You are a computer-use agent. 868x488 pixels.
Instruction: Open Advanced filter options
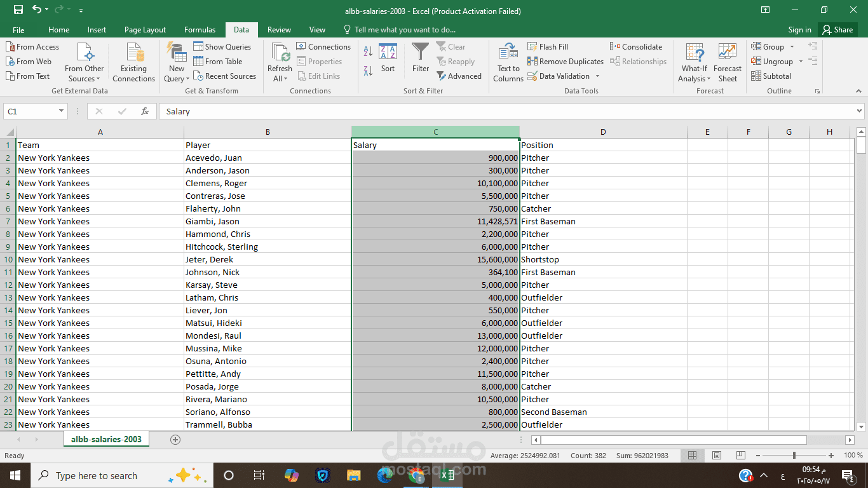coord(459,76)
